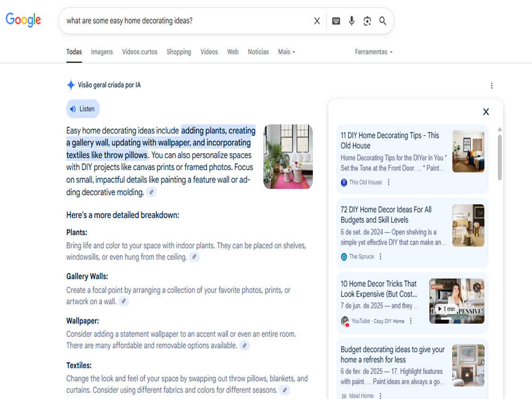
Task: Click the living room plants thumbnail image
Action: pyautogui.click(x=288, y=156)
